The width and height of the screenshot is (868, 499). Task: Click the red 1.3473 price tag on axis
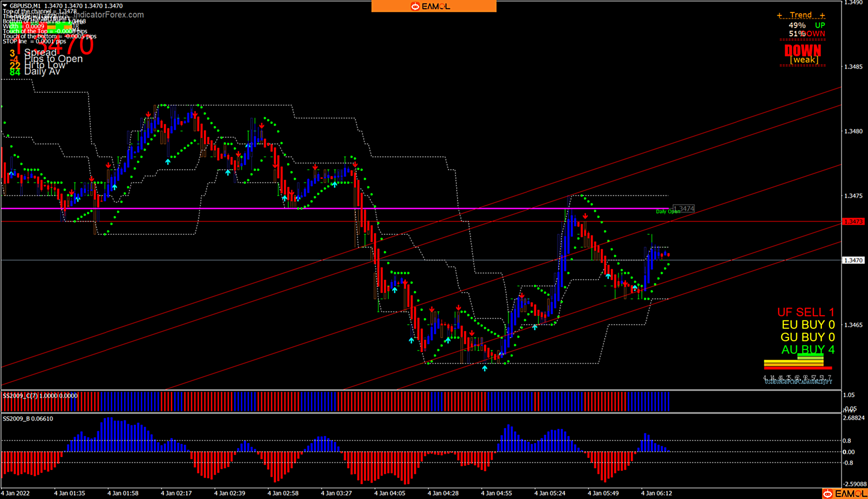853,222
